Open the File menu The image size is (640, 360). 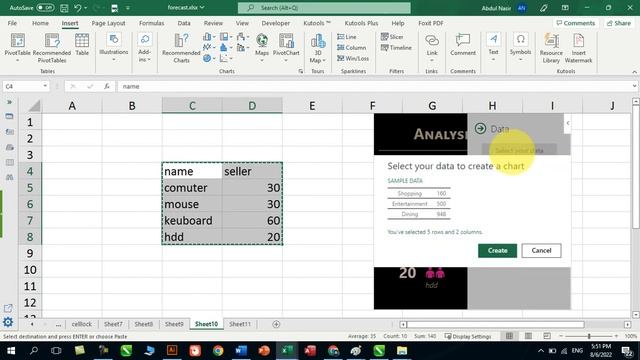point(12,23)
